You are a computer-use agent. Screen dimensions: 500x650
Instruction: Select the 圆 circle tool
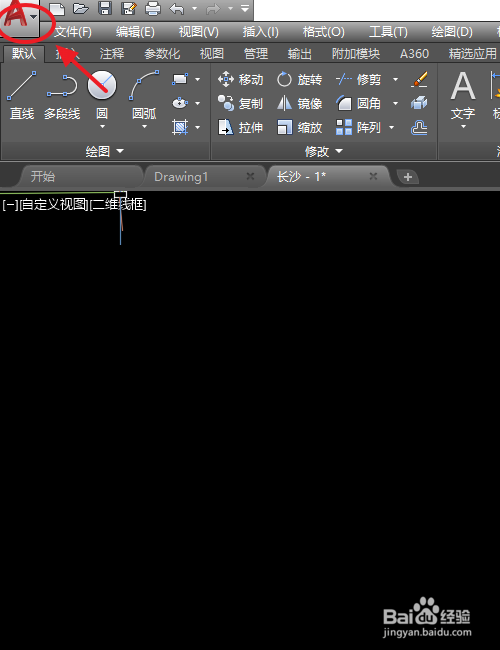tap(102, 93)
